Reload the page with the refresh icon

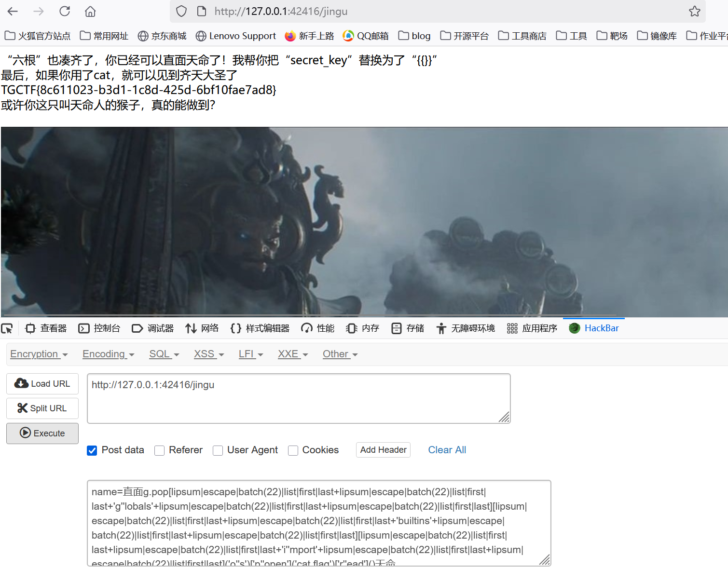[65, 11]
